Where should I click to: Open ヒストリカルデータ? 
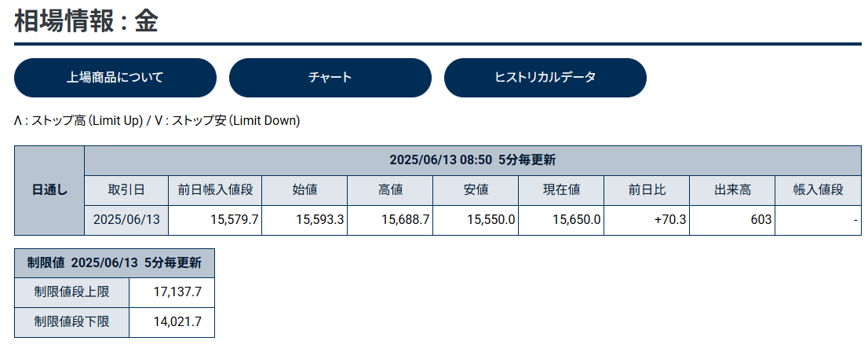pyautogui.click(x=545, y=78)
